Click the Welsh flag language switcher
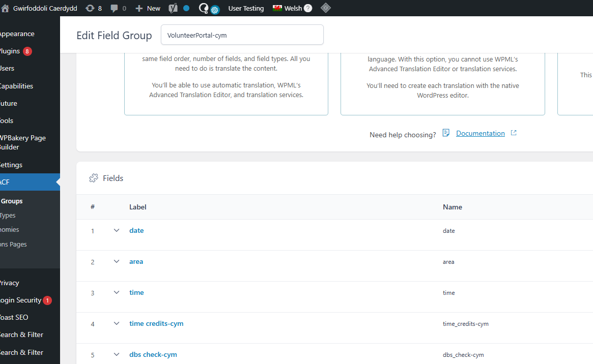 point(277,8)
